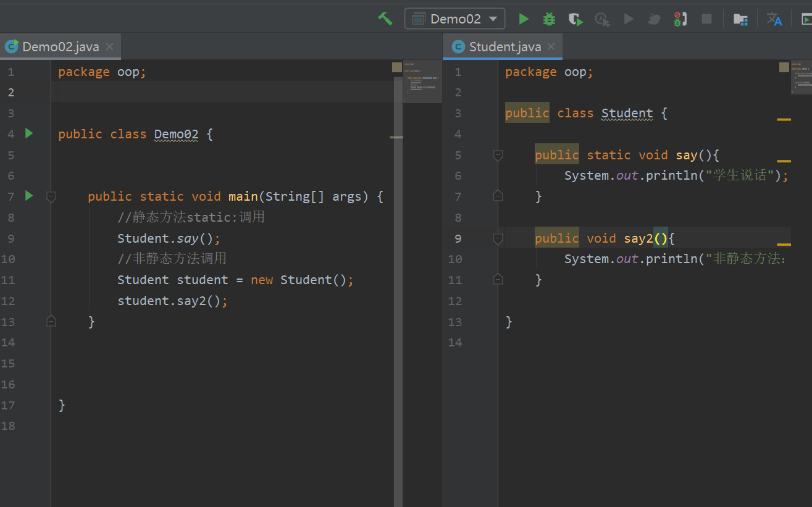Click the Student.java code minimap thumbnail
Viewport: 812px width, 507px height.
point(801,77)
